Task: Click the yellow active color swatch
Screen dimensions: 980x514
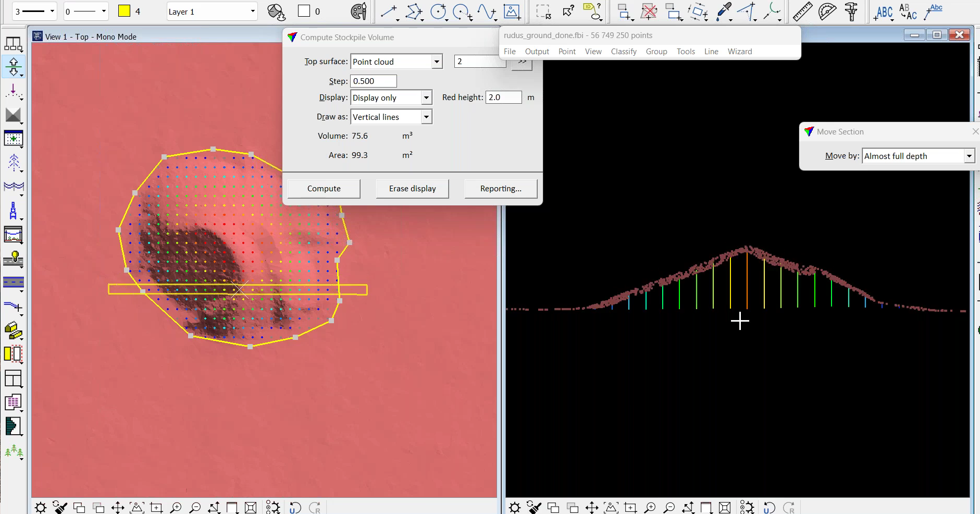Action: click(x=124, y=11)
